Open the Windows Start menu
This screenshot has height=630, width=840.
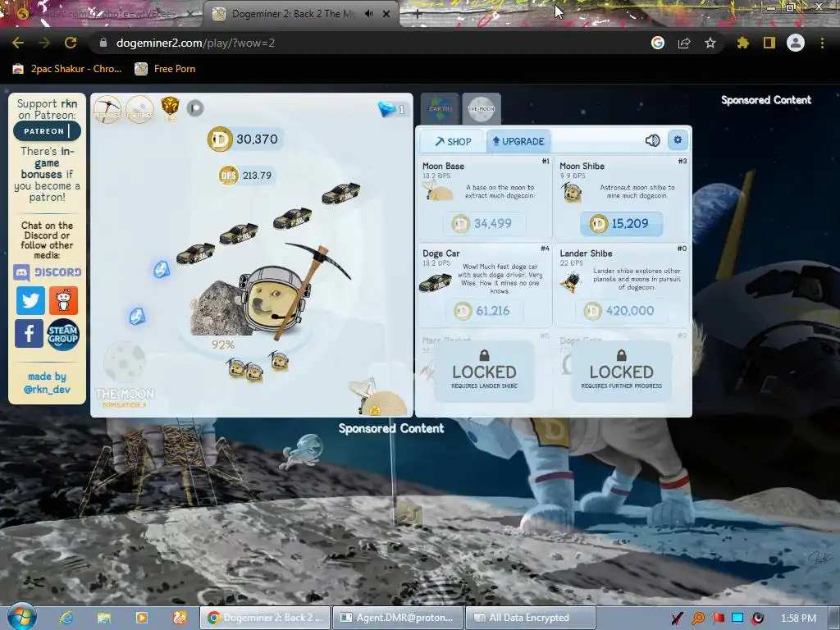tap(21, 617)
